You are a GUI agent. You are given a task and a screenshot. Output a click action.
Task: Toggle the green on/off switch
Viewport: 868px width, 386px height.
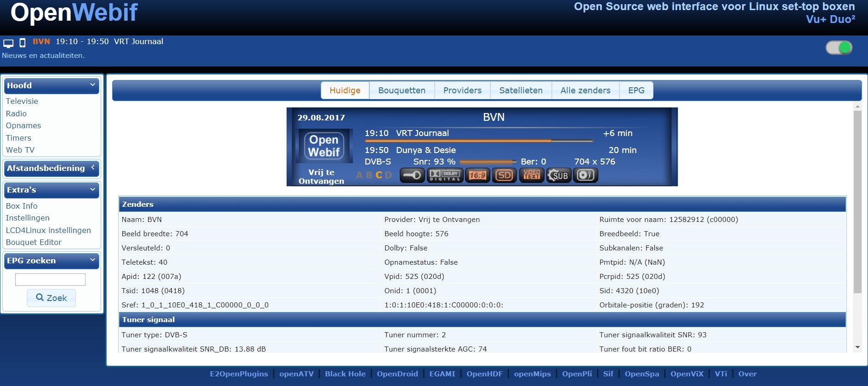839,47
